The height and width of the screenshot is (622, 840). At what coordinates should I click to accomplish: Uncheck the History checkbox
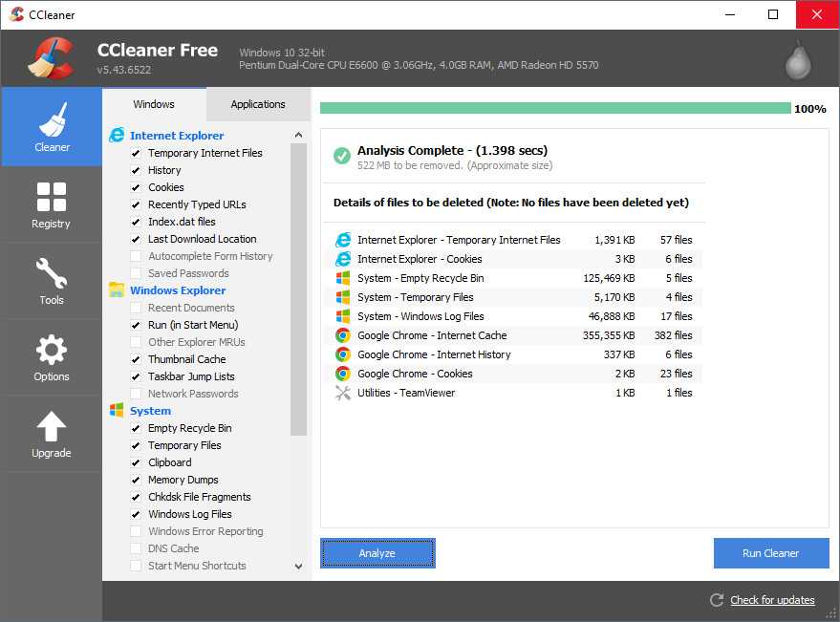(136, 170)
